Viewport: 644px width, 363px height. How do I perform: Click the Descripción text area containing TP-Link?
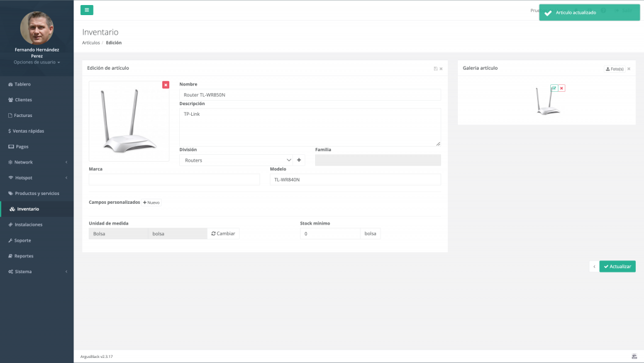click(x=310, y=127)
